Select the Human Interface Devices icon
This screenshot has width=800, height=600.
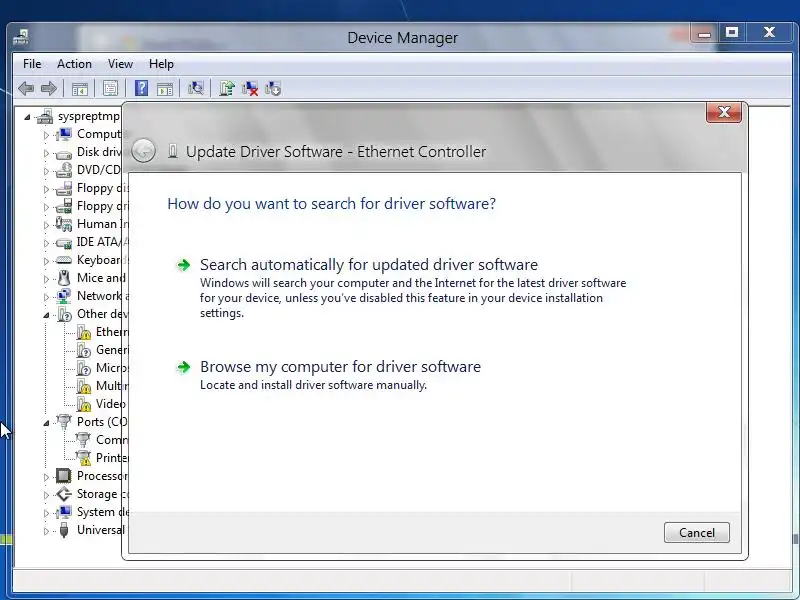[64, 224]
